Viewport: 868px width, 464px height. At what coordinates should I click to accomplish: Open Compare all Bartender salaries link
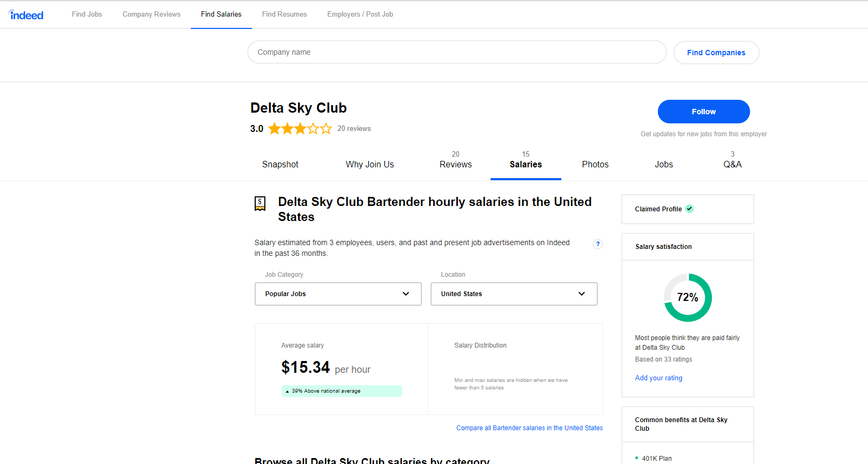[530, 428]
